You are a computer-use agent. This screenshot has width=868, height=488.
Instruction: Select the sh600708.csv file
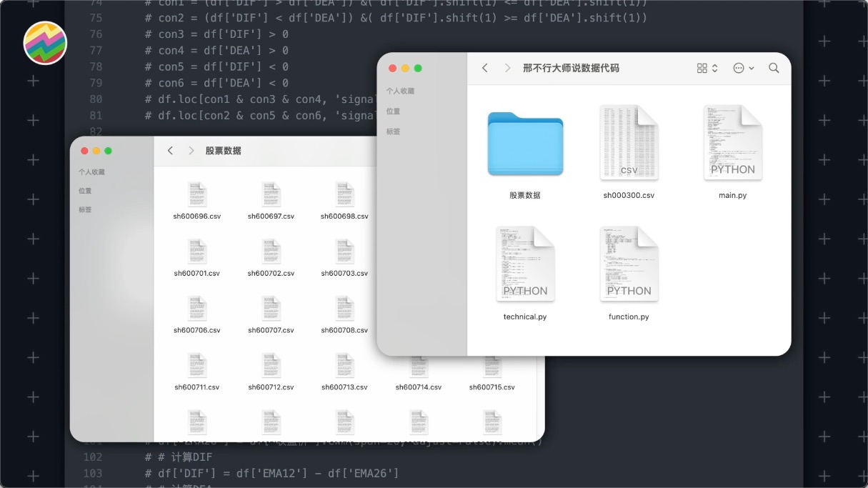344,309
